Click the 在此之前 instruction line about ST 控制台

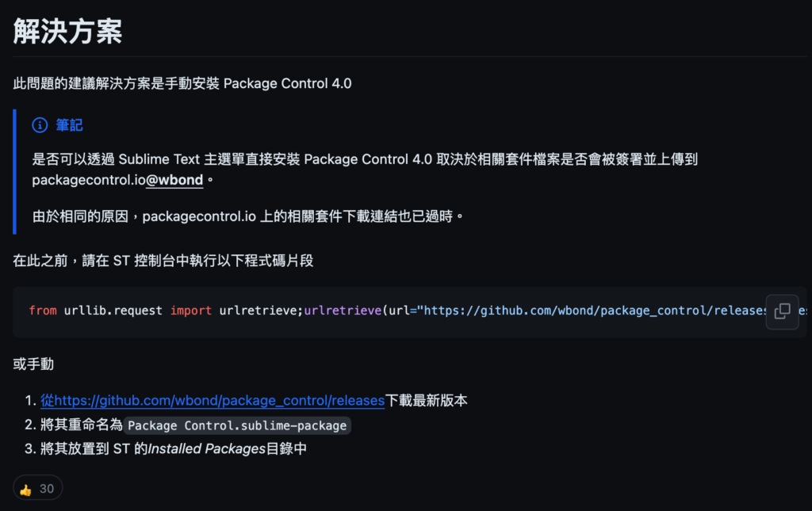(163, 260)
